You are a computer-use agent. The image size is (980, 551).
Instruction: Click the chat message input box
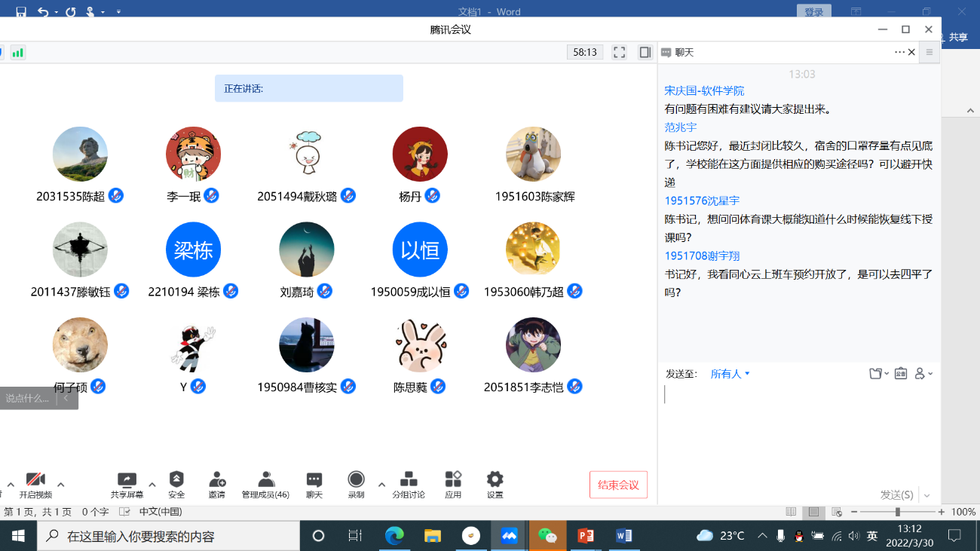(799, 430)
